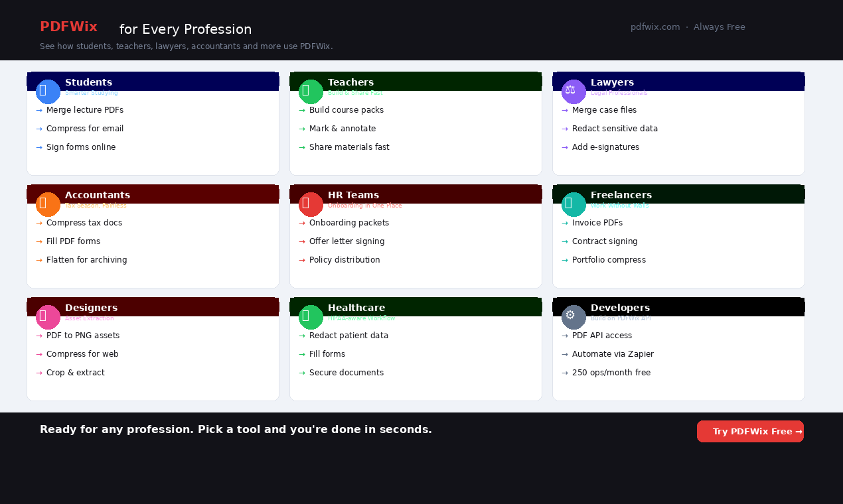The image size is (843, 504).
Task: Click 'Mark & annotate' item
Action: pos(343,129)
